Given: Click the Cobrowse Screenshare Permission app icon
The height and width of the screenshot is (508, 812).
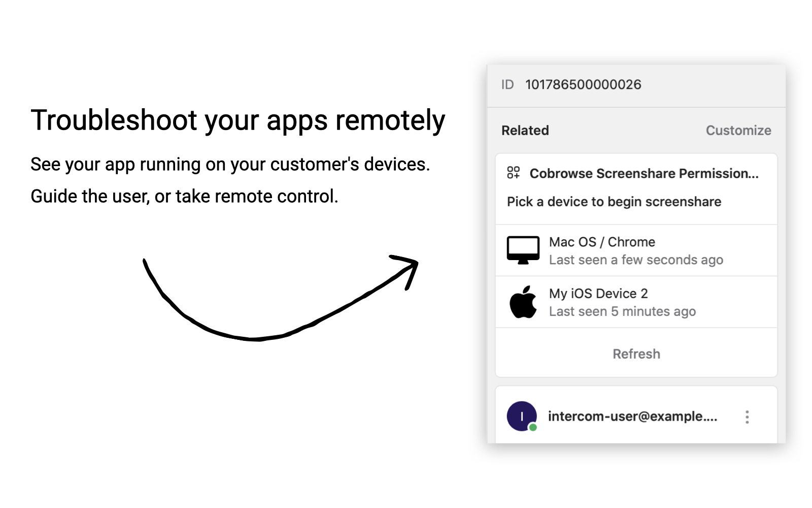Looking at the screenshot, I should (x=514, y=173).
